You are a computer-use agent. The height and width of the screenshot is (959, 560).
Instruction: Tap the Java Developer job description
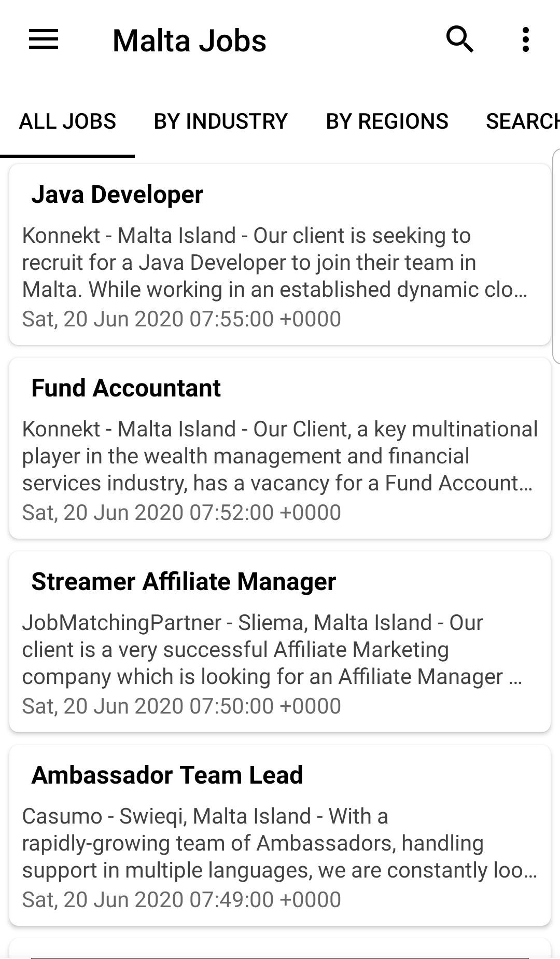click(275, 263)
